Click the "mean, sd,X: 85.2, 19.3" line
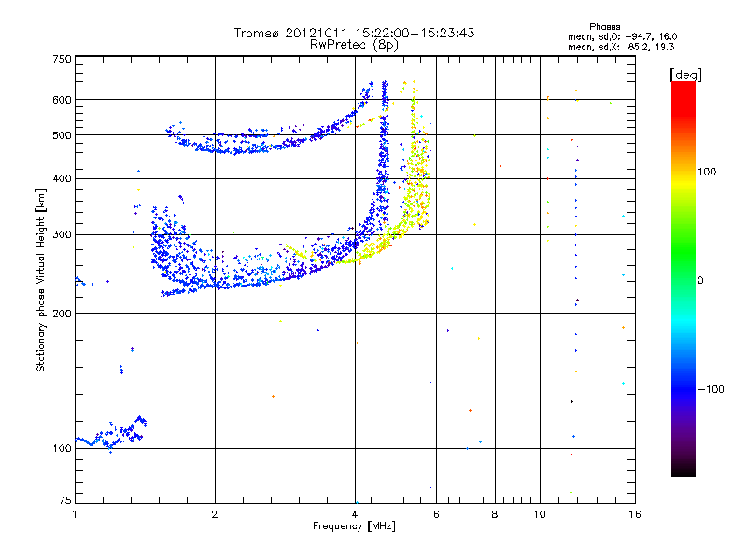 click(621, 47)
